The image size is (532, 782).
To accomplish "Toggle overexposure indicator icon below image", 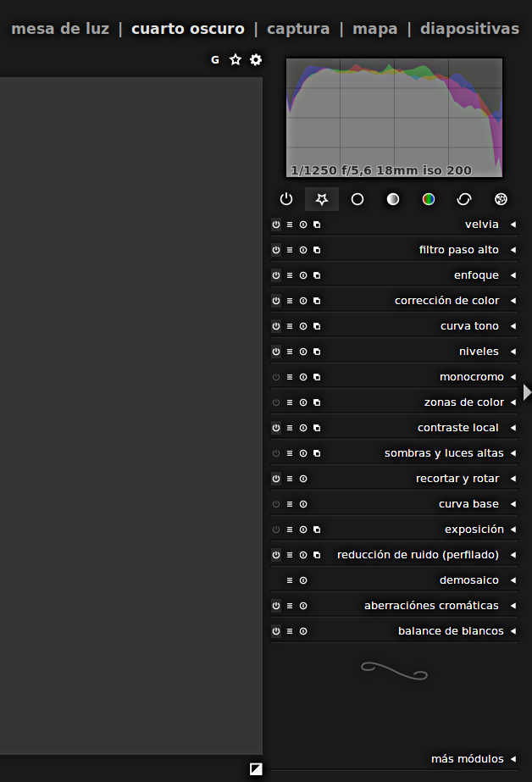I will pos(256,768).
